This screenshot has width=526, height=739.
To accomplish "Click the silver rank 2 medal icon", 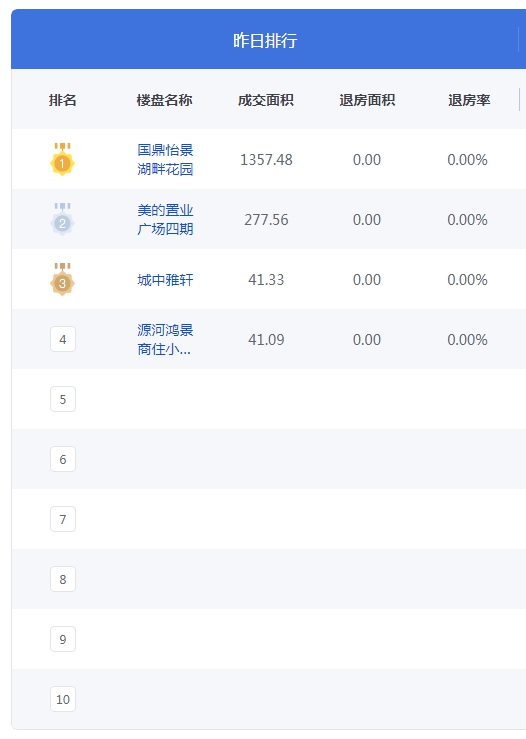I will point(62,219).
